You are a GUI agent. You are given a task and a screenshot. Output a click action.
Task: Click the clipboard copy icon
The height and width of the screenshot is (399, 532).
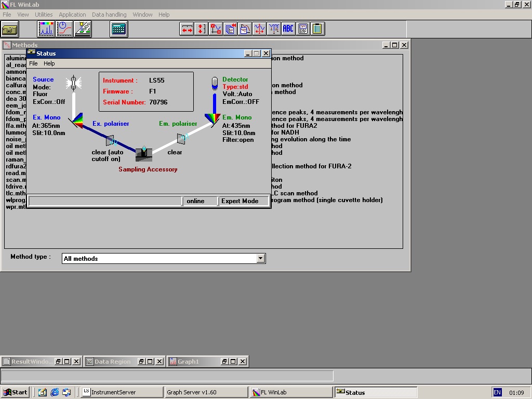[x=317, y=29]
